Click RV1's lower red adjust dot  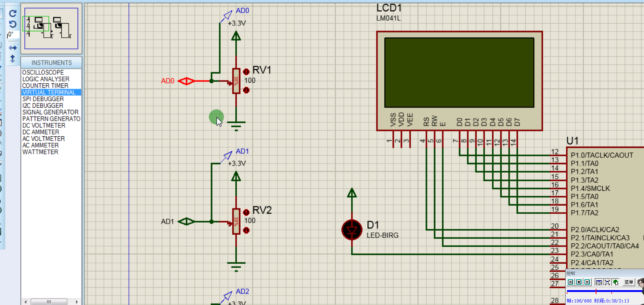pyautogui.click(x=246, y=90)
